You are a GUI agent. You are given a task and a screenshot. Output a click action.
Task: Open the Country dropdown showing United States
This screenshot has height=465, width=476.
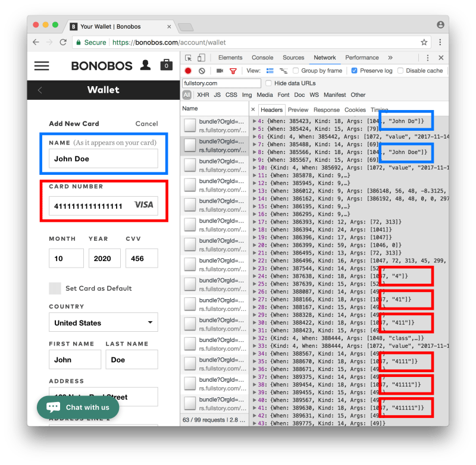click(104, 323)
